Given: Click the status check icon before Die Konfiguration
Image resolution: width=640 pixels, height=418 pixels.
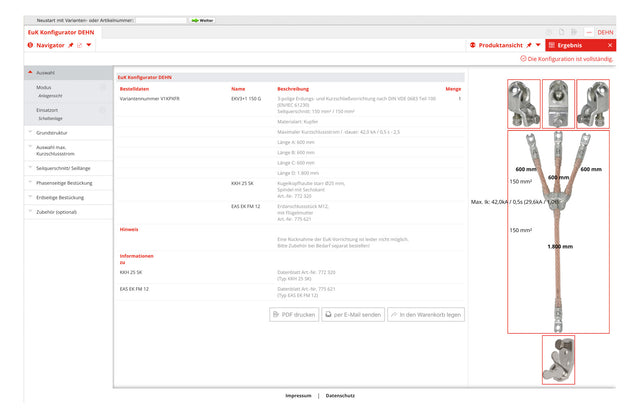Looking at the screenshot, I should [x=523, y=59].
